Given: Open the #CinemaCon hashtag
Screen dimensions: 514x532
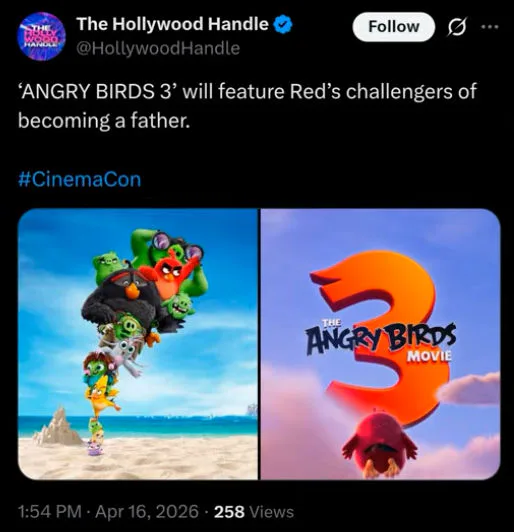Looking at the screenshot, I should 79,179.
